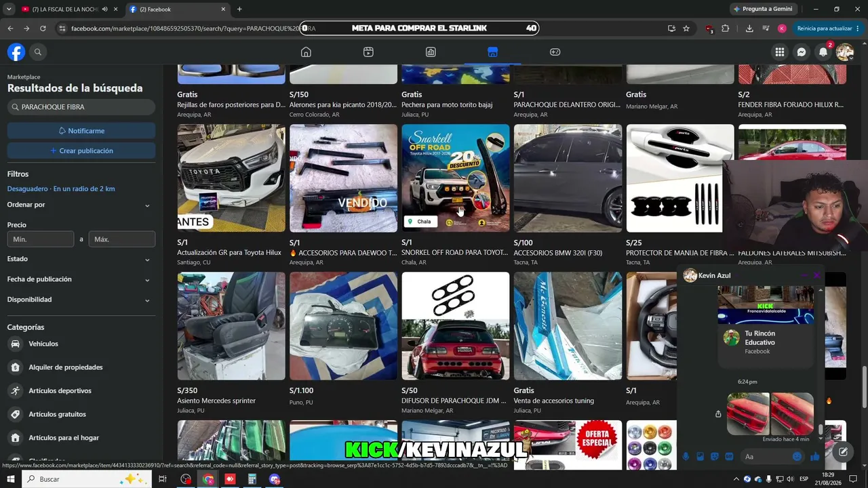
Task: Open the Chrome extensions puzzle icon
Action: [x=725, y=28]
